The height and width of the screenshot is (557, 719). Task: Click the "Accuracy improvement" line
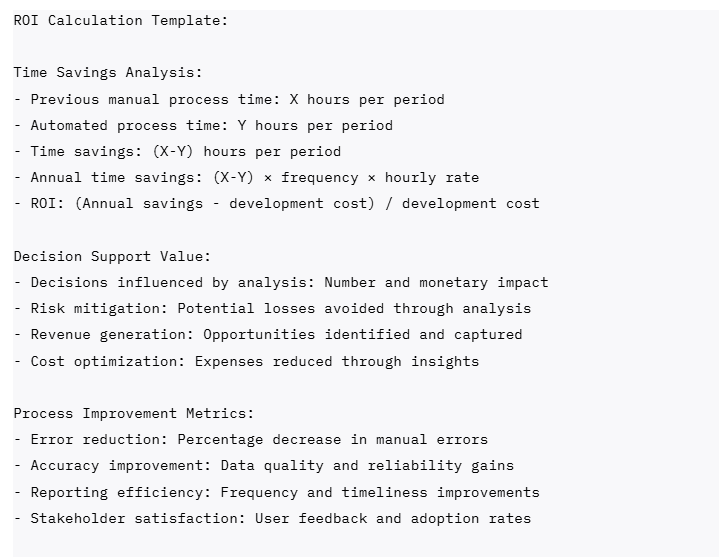[264, 465]
